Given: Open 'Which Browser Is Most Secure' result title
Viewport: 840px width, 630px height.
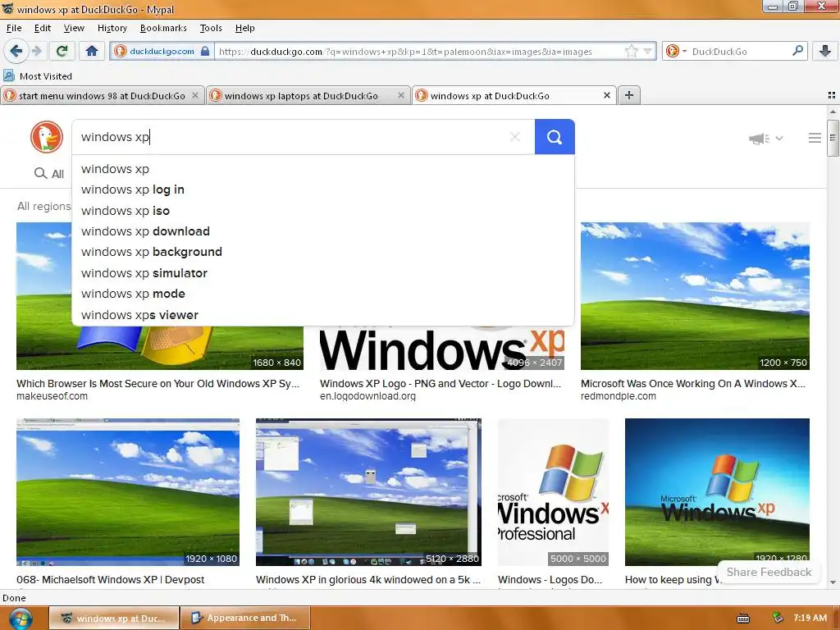Looking at the screenshot, I should [x=158, y=384].
